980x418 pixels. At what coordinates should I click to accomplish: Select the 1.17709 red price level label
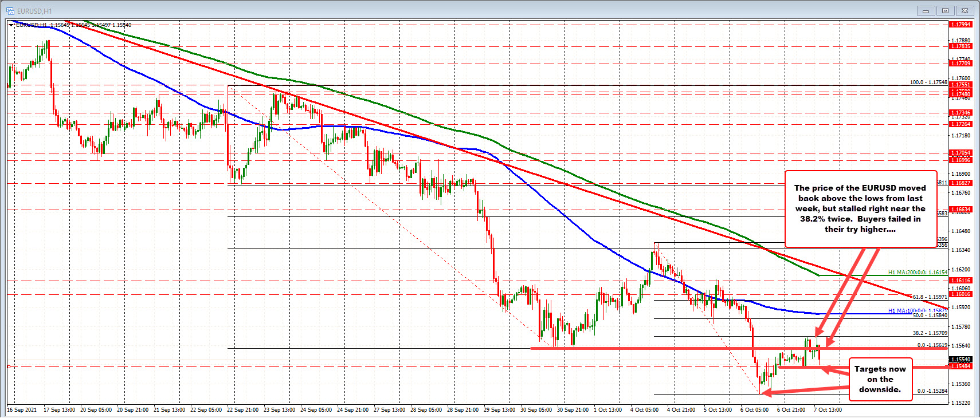point(961,64)
